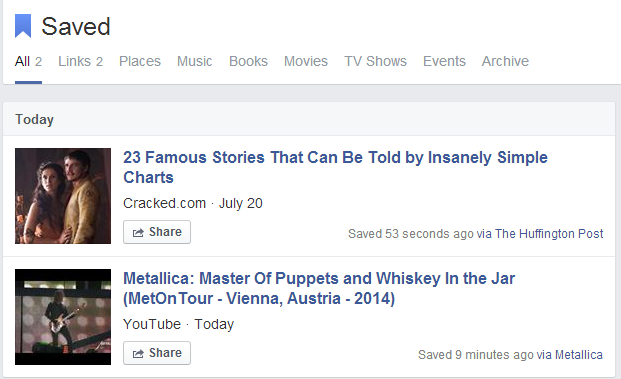Open the Places tab
This screenshot has height=379, width=621.
click(x=140, y=61)
